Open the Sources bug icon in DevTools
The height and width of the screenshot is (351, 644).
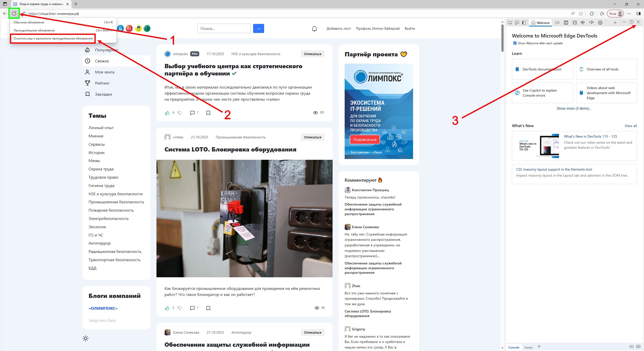pos(575,23)
